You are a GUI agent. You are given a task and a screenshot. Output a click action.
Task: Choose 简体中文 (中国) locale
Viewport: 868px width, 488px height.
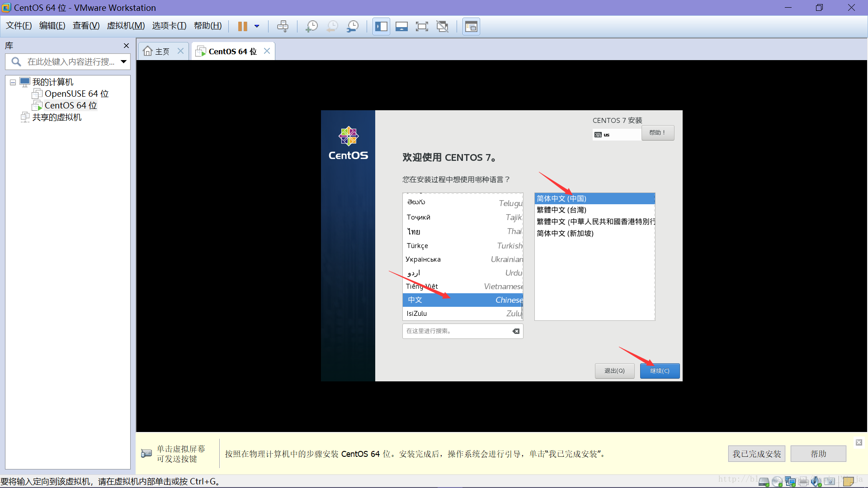[x=594, y=198]
